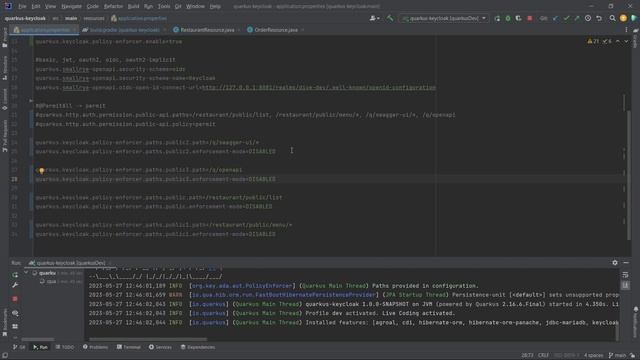
Task: Open the Navigate menu
Action: click(71, 6)
